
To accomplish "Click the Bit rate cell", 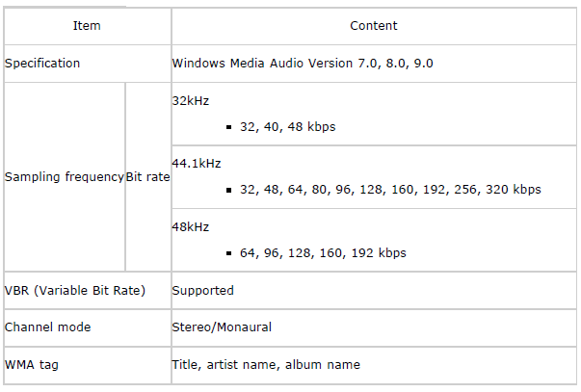I will coord(147,176).
